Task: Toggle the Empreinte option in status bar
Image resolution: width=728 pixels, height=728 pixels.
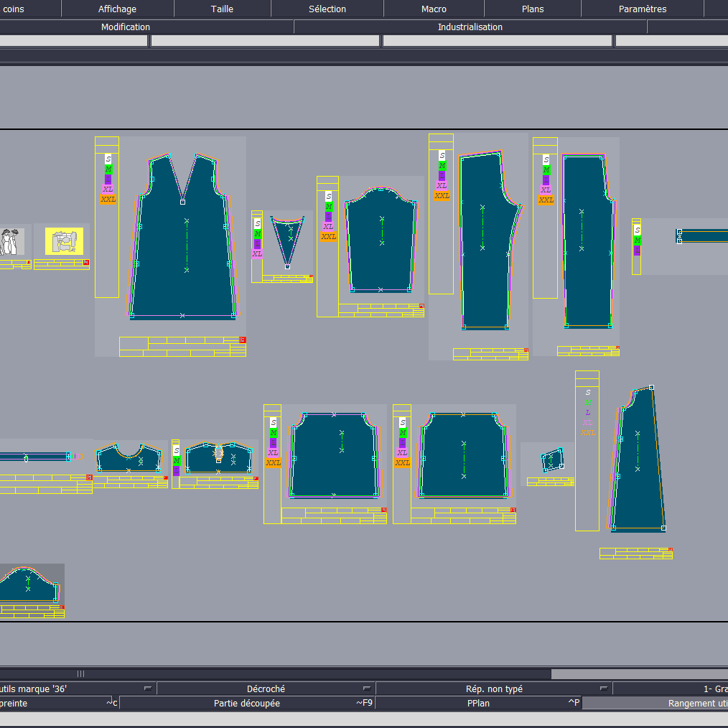Action: click(14, 704)
